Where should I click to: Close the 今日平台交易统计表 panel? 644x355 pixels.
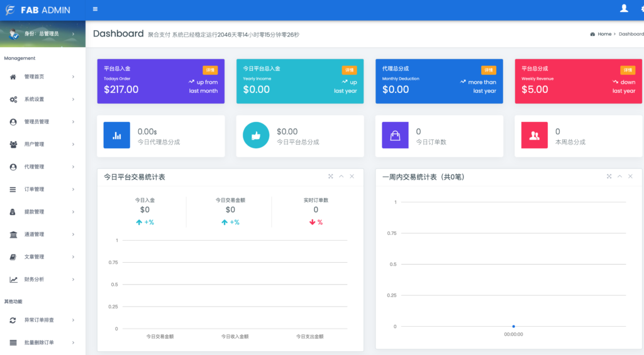pyautogui.click(x=352, y=177)
